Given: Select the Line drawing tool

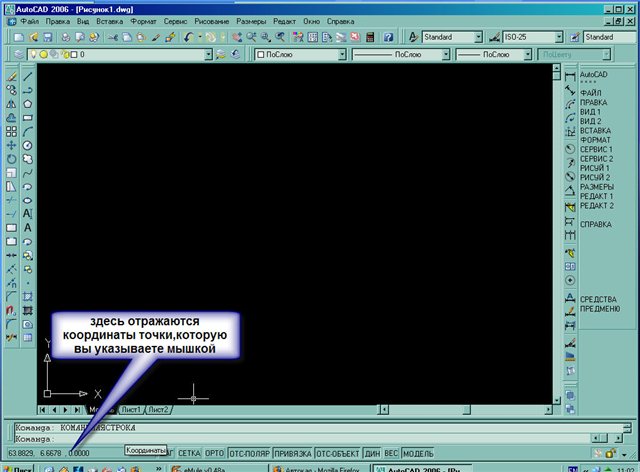Looking at the screenshot, I should pos(28,75).
